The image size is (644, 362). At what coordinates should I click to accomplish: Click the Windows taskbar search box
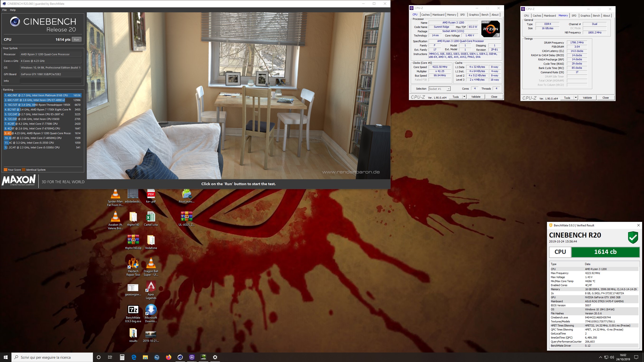click(x=52, y=357)
